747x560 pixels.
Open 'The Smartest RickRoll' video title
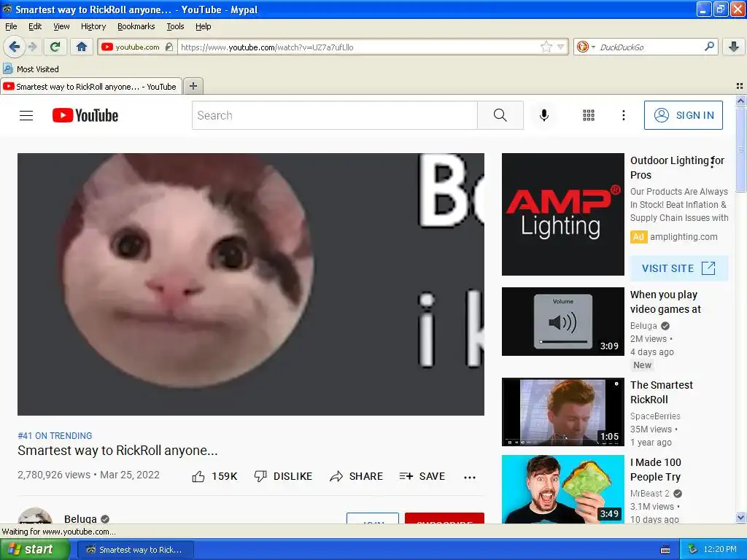pos(662,392)
